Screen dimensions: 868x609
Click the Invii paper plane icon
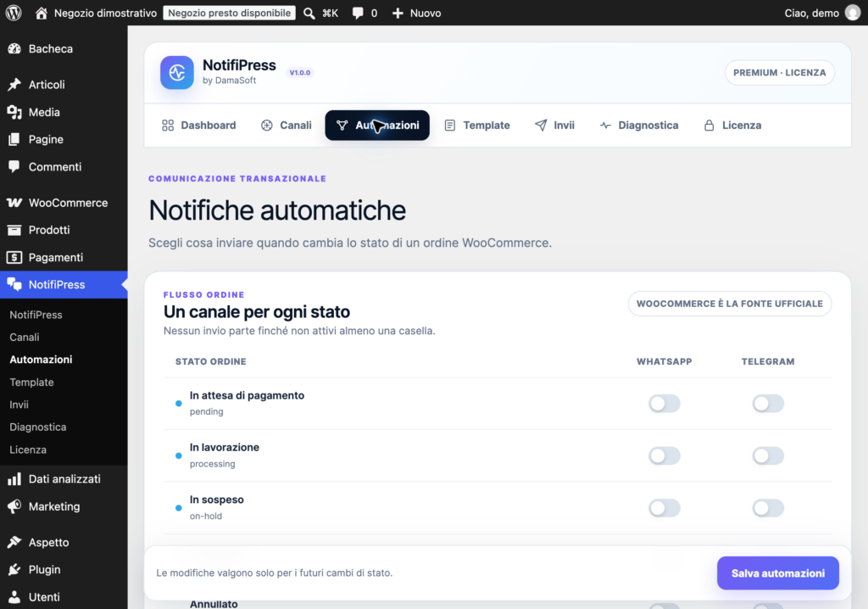pyautogui.click(x=541, y=126)
